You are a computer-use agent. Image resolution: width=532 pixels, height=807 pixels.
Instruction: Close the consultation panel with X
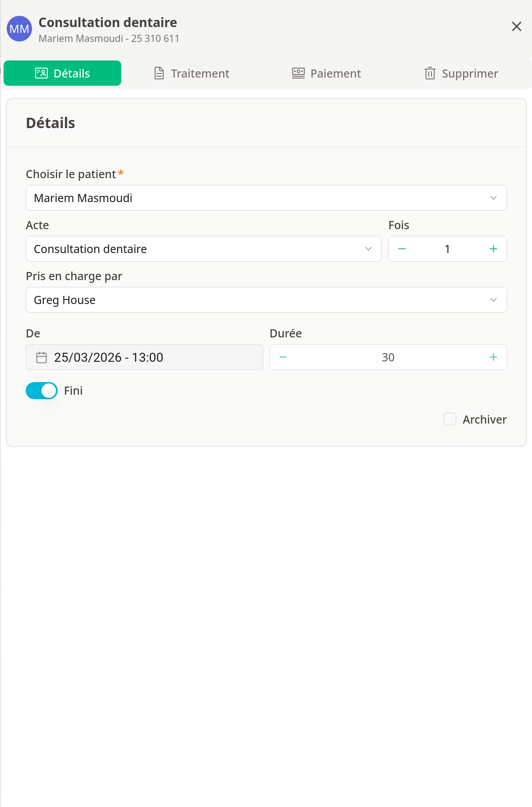coord(516,27)
